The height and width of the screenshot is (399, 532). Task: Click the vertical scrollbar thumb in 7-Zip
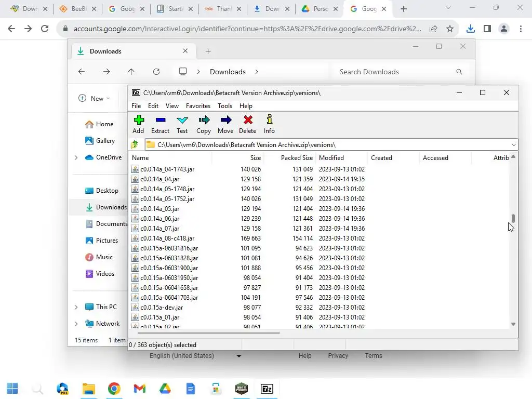point(513,218)
